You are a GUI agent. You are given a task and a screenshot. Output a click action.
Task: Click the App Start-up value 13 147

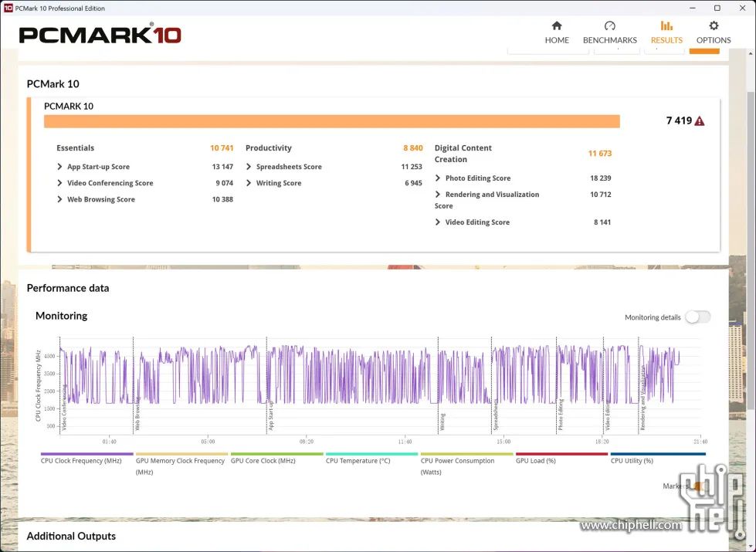tap(222, 167)
